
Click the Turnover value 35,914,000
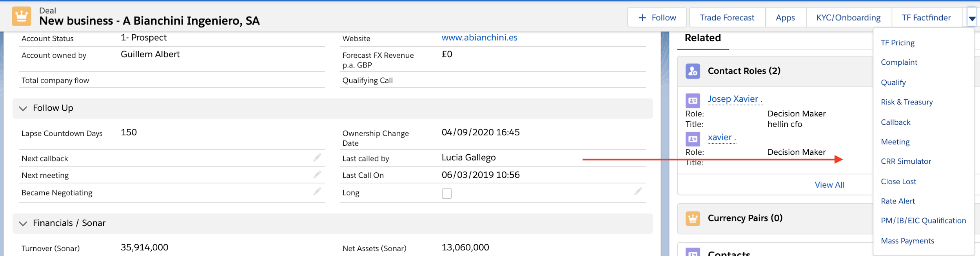(x=144, y=247)
